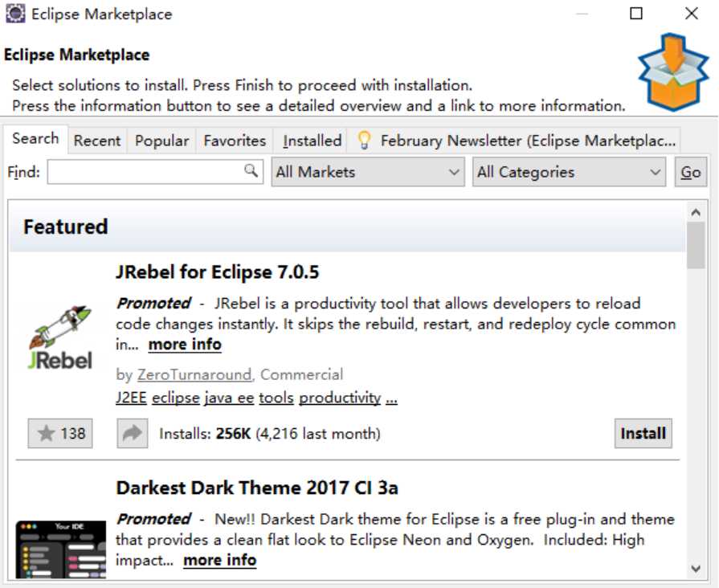Click the Eclipse Marketplace box icon

pyautogui.click(x=673, y=72)
